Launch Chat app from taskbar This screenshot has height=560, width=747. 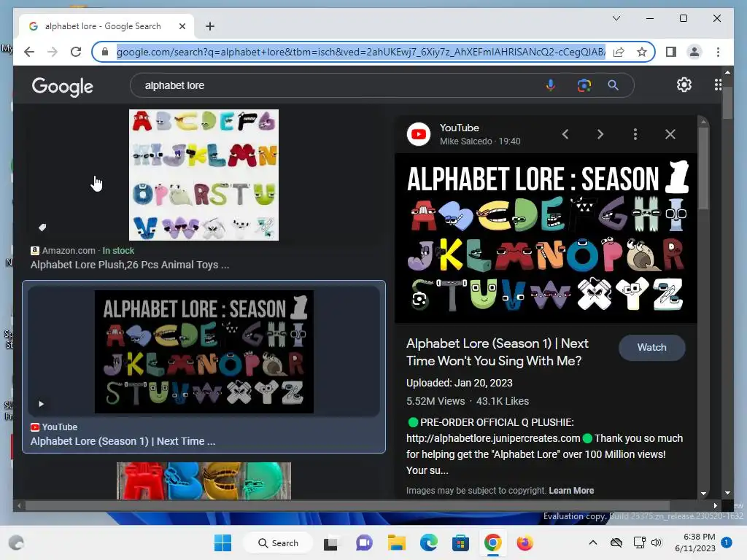365,542
